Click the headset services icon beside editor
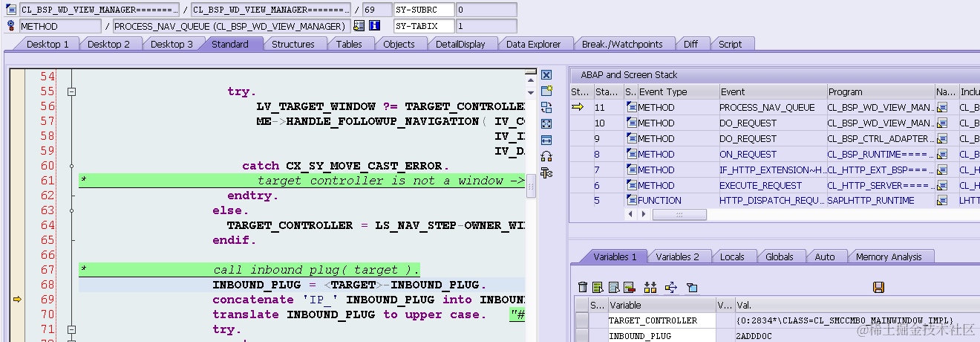 pos(546,156)
